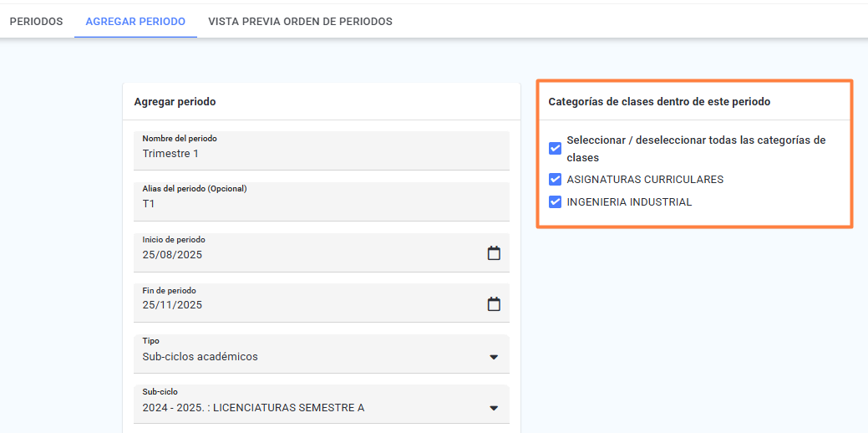
Task: Click the Seleccionar / deseleccionar todas label
Action: click(697, 149)
